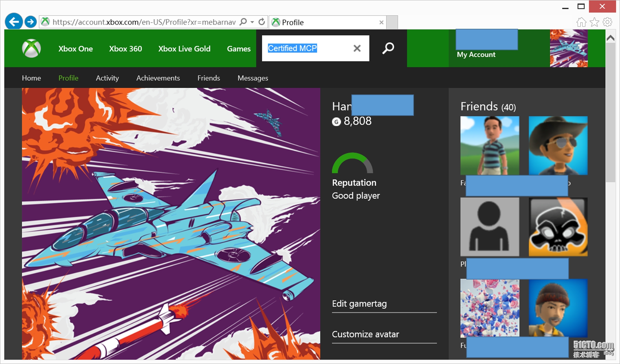Go to the Home sub-navigation tab
Screen dimensions: 620x364
(31, 78)
